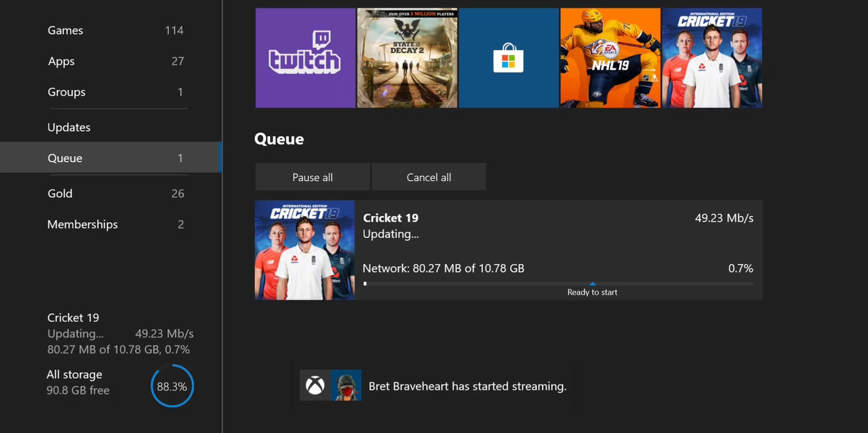868x433 pixels.
Task: Click the Ready to start marker
Action: coord(592,291)
